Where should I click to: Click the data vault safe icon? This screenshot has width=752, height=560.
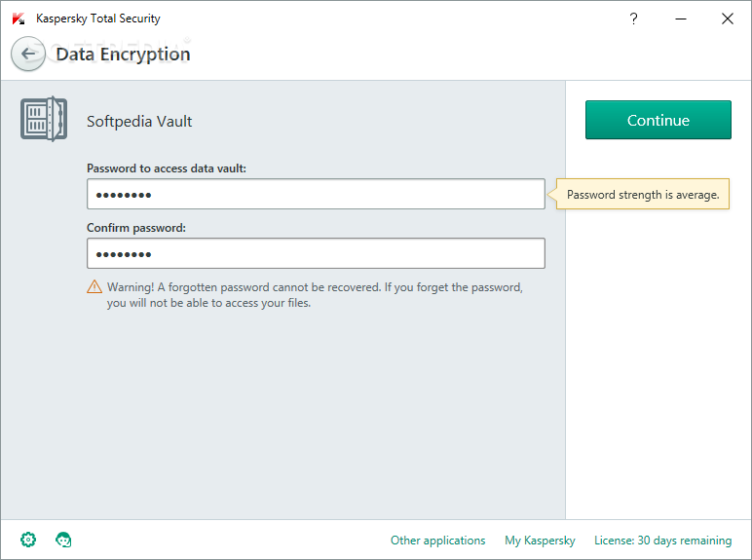tap(43, 120)
